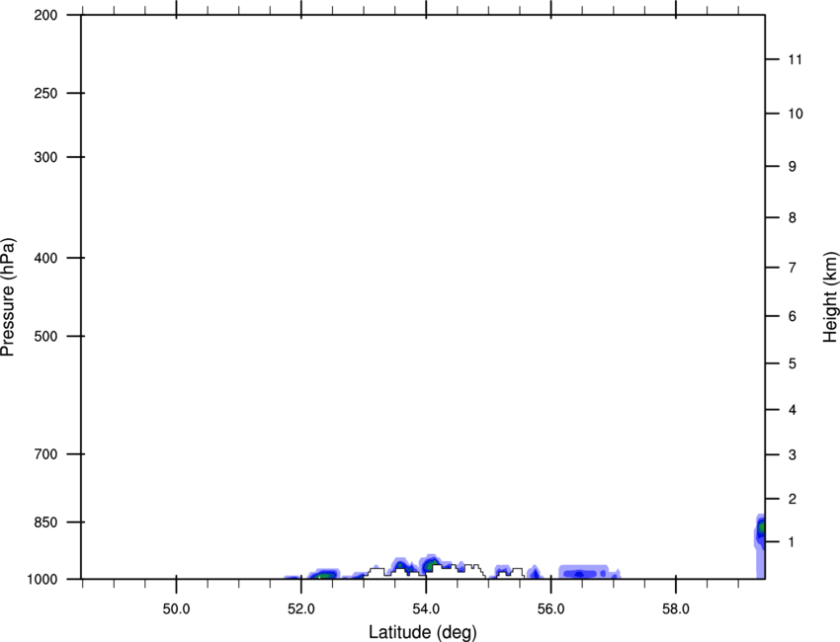Click pressure axis label 500
840x642 pixels.
[x=45, y=336]
